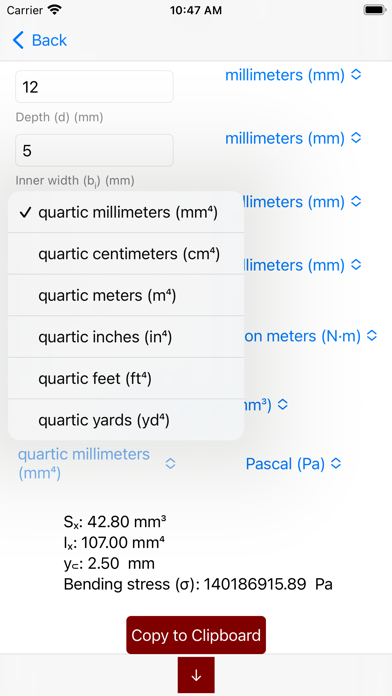Tap the battery icon in status bar
The image size is (392, 696).
click(x=374, y=10)
